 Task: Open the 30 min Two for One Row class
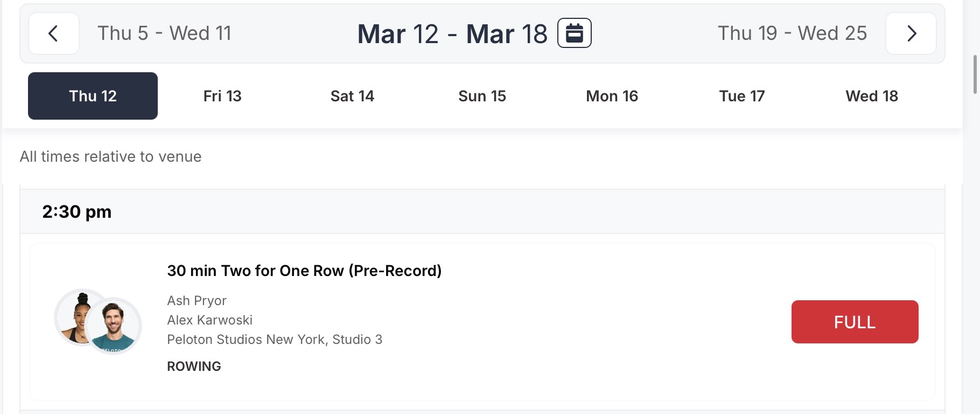[x=304, y=271]
